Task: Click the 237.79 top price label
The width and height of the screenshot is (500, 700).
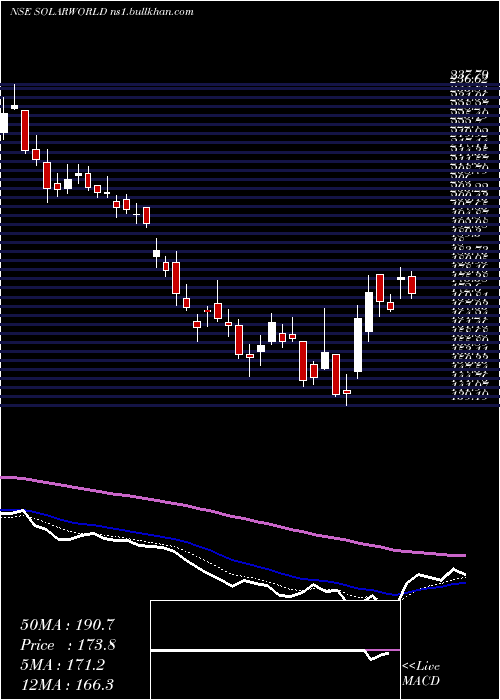Action: tap(468, 73)
